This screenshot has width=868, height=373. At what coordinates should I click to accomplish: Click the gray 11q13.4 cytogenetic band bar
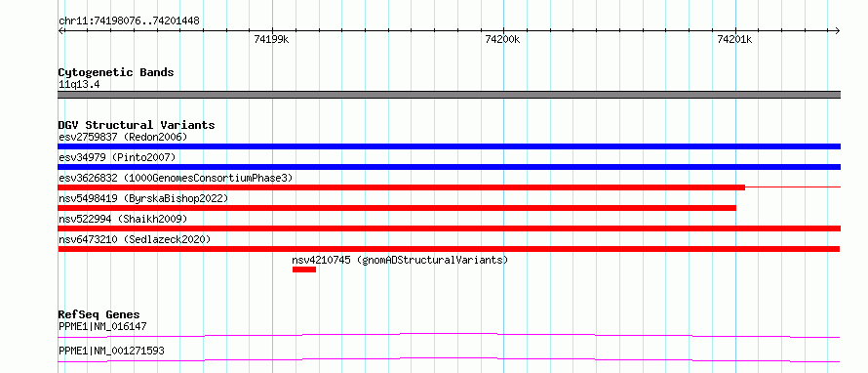click(449, 95)
